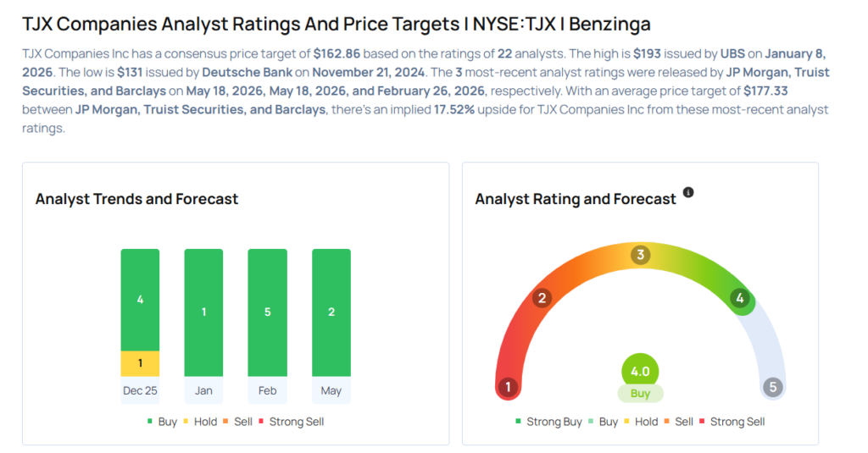
Task: Toggle the Strong Sell legend in Analyst Trends chart
Action: tap(292, 422)
